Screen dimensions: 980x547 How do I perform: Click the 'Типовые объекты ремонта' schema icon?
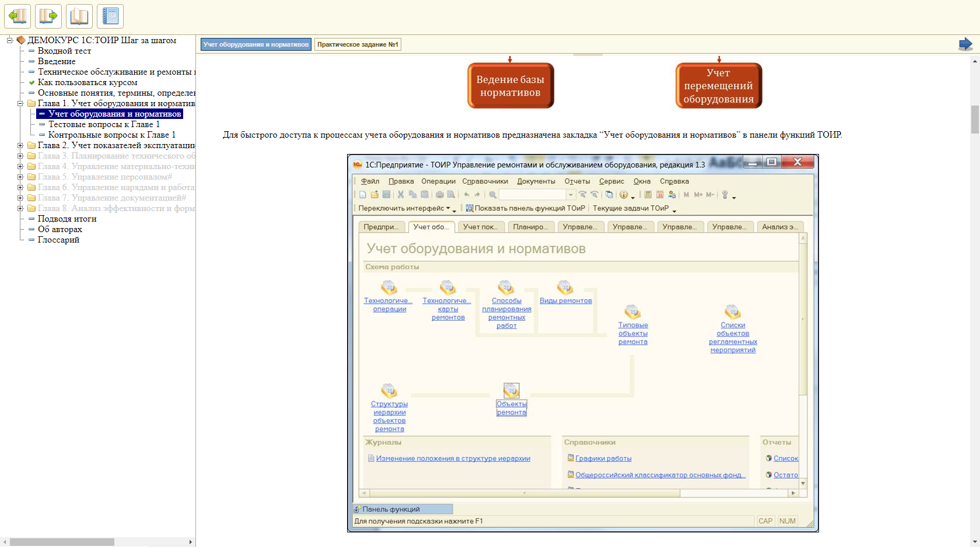633,312
